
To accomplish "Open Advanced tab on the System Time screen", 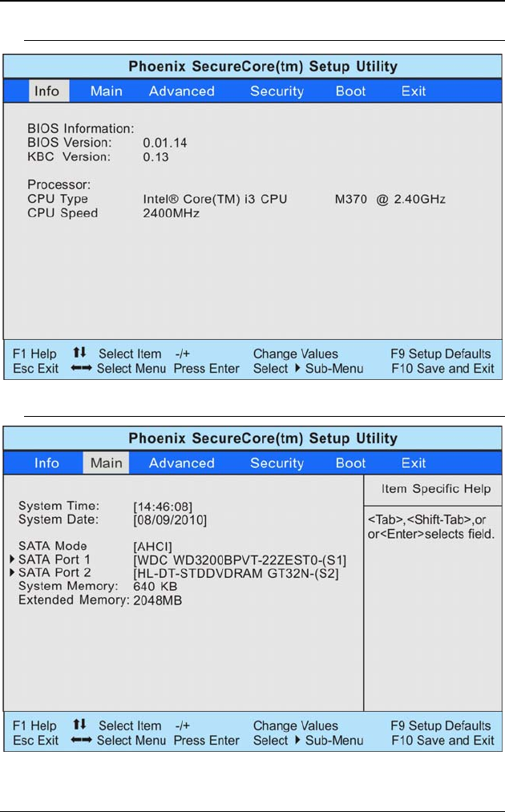I will [182, 463].
